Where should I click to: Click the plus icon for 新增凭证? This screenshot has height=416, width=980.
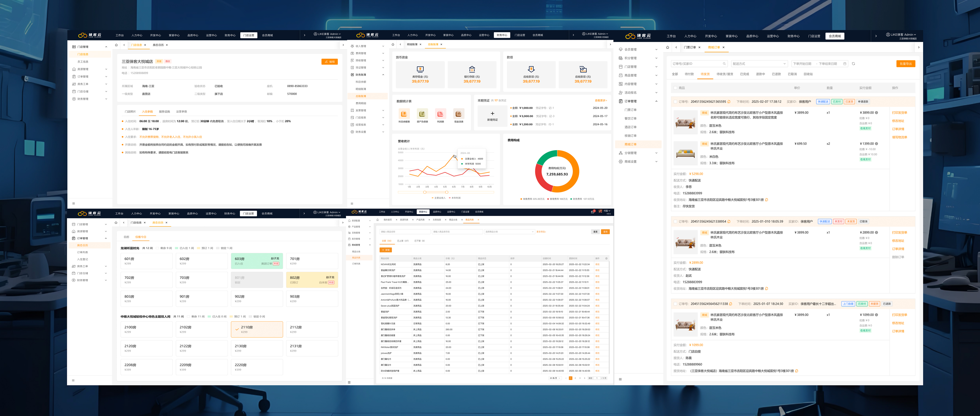point(492,113)
